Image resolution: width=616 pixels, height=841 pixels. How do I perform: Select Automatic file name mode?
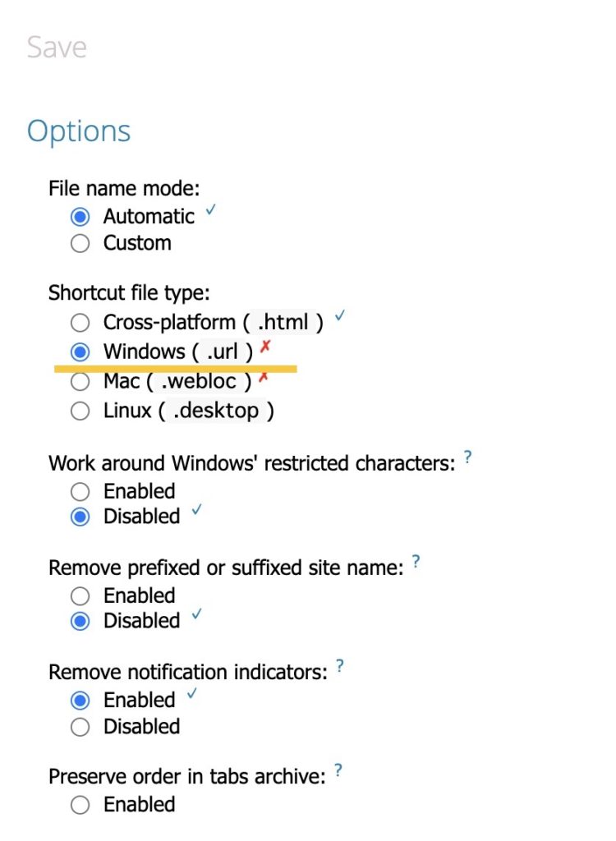pyautogui.click(x=80, y=216)
